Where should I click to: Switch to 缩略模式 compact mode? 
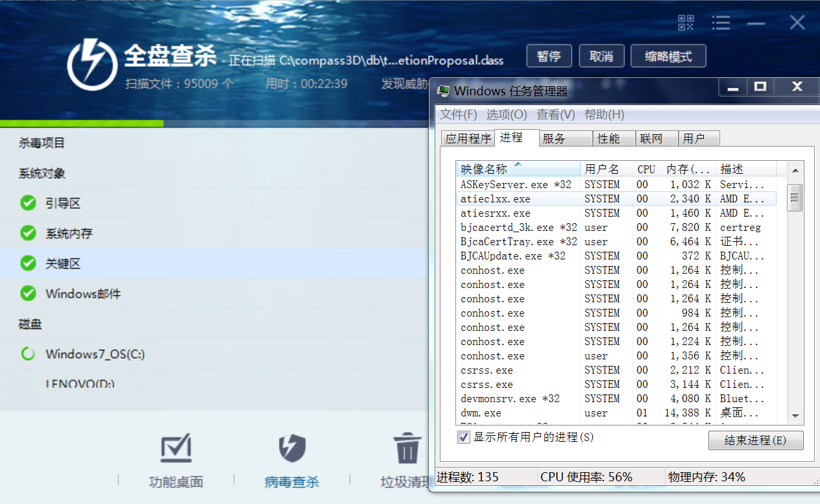tap(668, 56)
